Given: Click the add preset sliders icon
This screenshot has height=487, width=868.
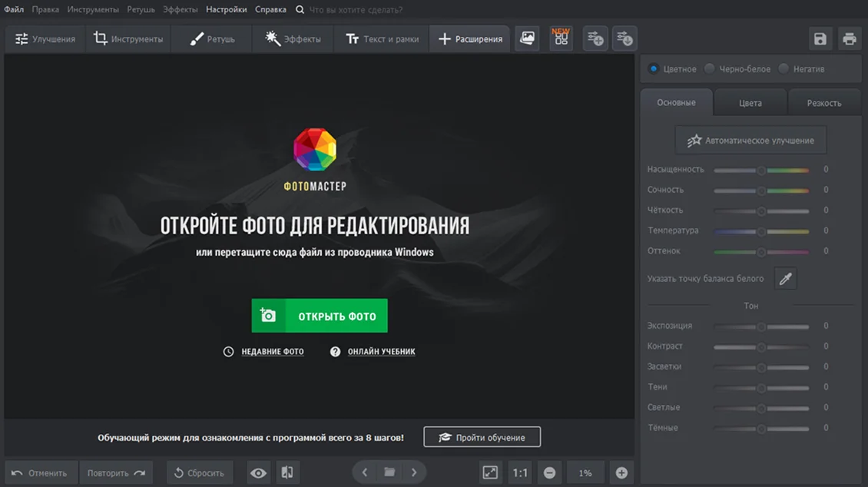Looking at the screenshot, I should click(595, 38).
